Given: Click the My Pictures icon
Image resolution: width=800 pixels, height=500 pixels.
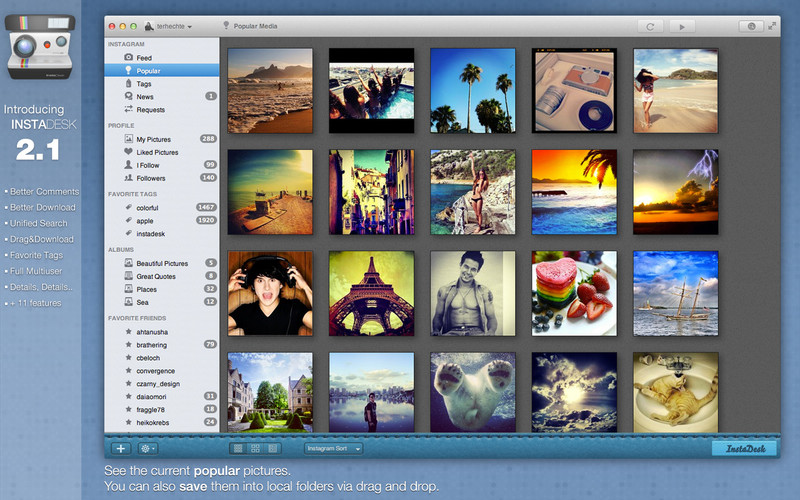Looking at the screenshot, I should point(129,139).
